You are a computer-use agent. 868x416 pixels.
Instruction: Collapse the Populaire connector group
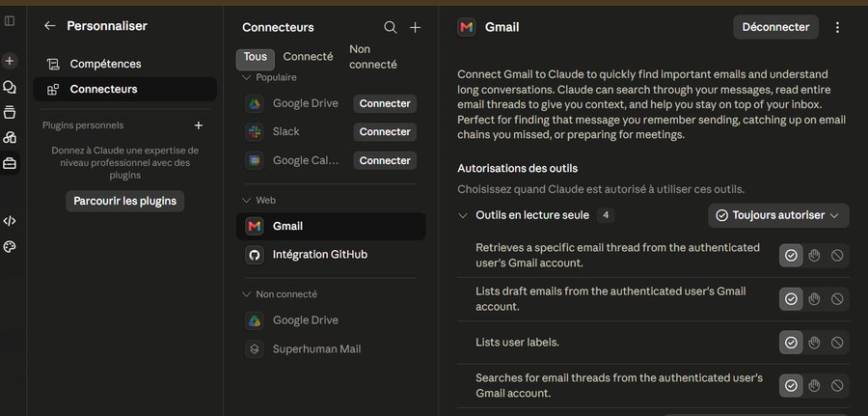coord(247,77)
